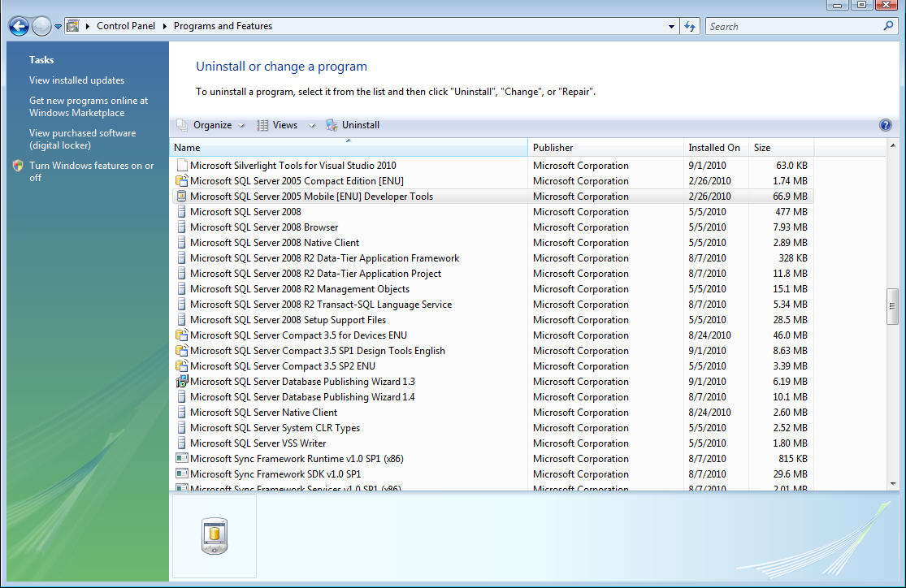Click the Help question mark icon
Image resolution: width=906 pixels, height=588 pixels.
(x=885, y=125)
